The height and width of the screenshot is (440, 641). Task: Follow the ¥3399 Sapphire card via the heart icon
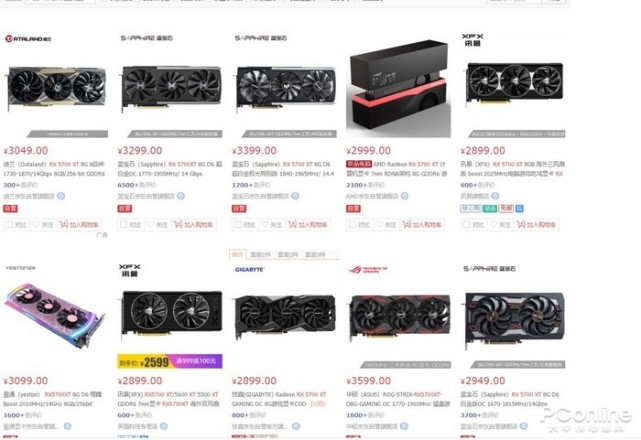tap(264, 224)
